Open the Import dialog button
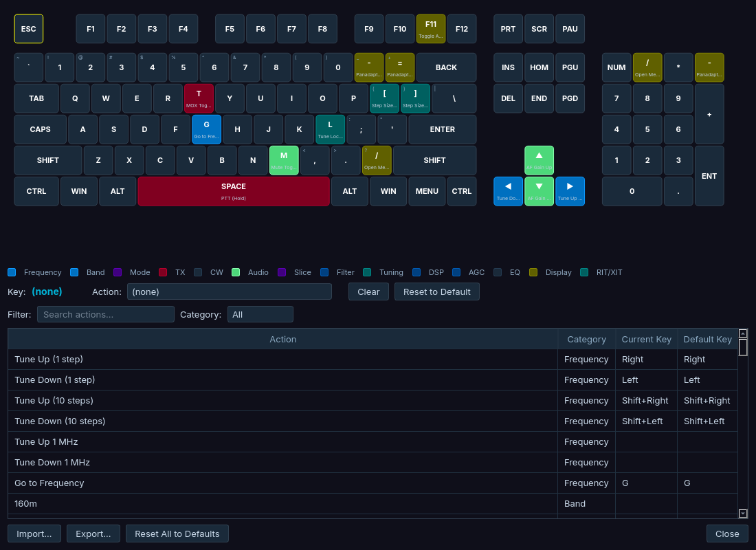Screen dimensions: 756x550 click(x=34, y=533)
